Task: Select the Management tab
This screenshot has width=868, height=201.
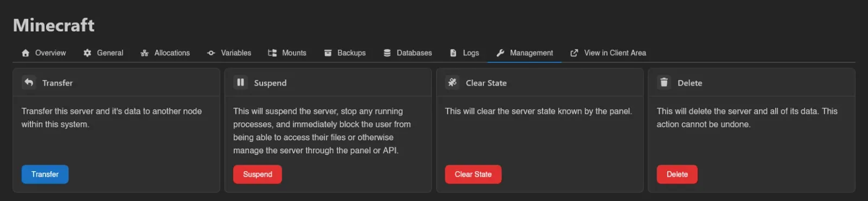Action: click(525, 53)
